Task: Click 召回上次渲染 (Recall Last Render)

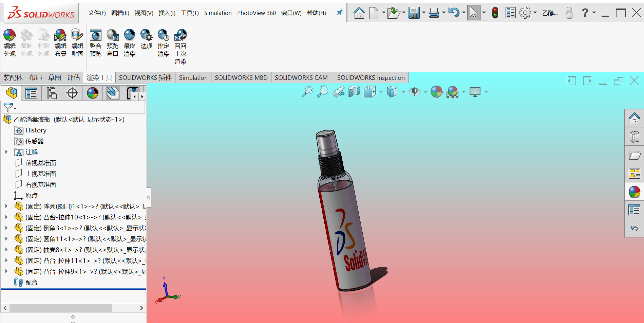Action: (180, 47)
